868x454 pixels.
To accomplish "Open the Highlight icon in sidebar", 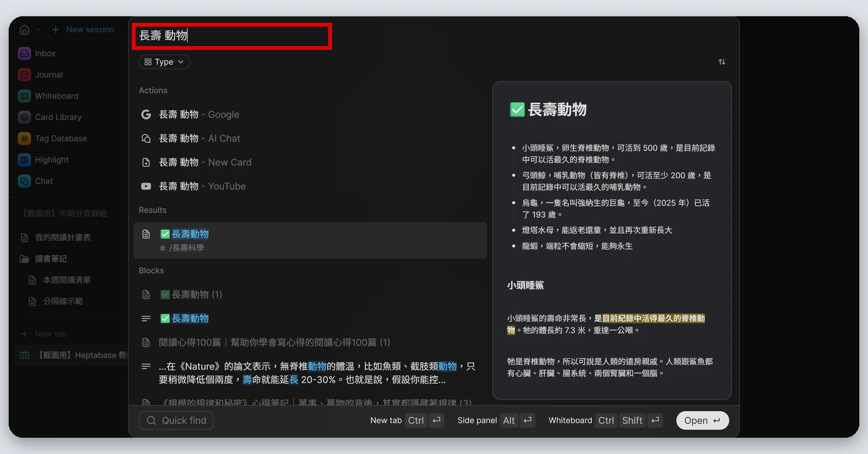I will pyautogui.click(x=24, y=159).
